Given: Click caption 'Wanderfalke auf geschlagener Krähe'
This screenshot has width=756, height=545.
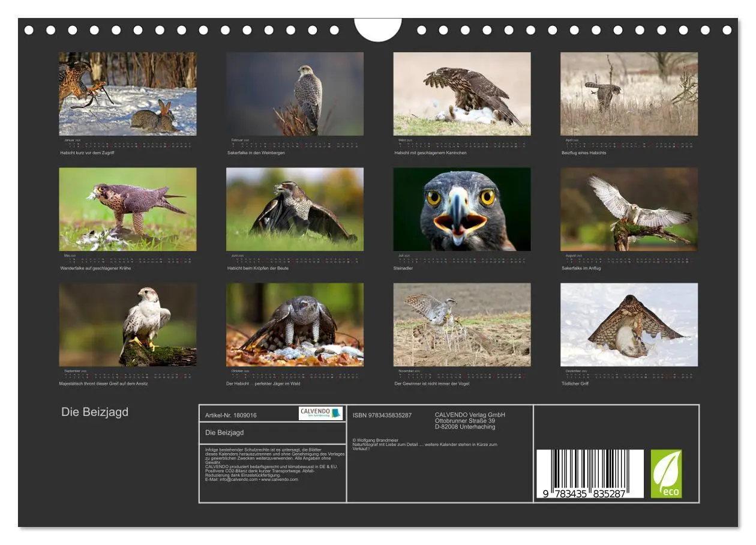Looking at the screenshot, I should 95,268.
